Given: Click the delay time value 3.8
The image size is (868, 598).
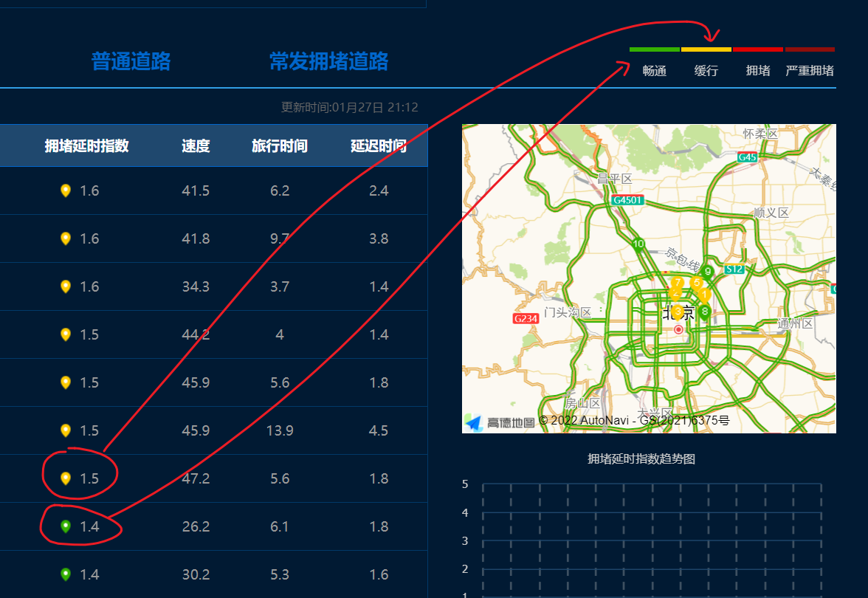Looking at the screenshot, I should [x=379, y=238].
